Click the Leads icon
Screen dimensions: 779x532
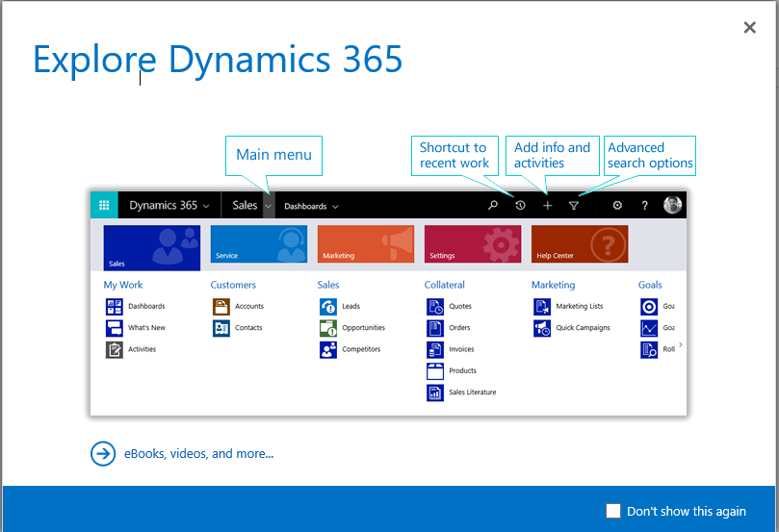click(328, 307)
